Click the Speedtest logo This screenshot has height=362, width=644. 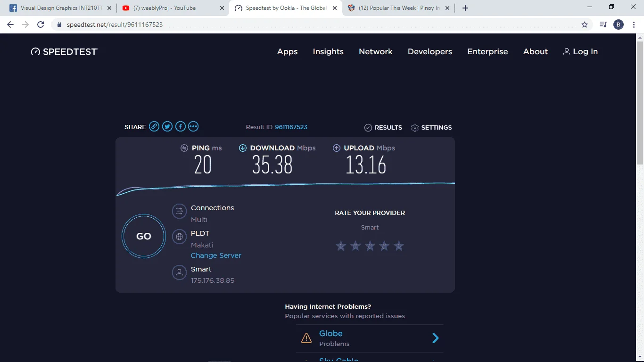[64, 52]
